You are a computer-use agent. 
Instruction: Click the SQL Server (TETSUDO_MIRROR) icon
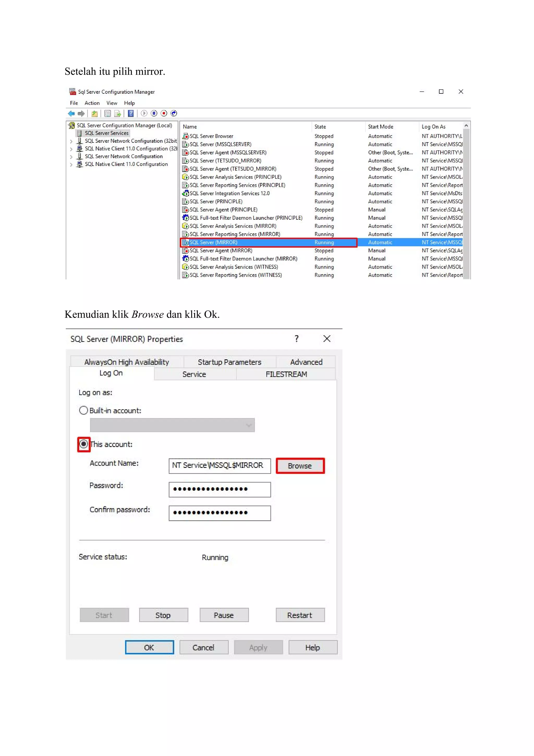[x=186, y=161]
